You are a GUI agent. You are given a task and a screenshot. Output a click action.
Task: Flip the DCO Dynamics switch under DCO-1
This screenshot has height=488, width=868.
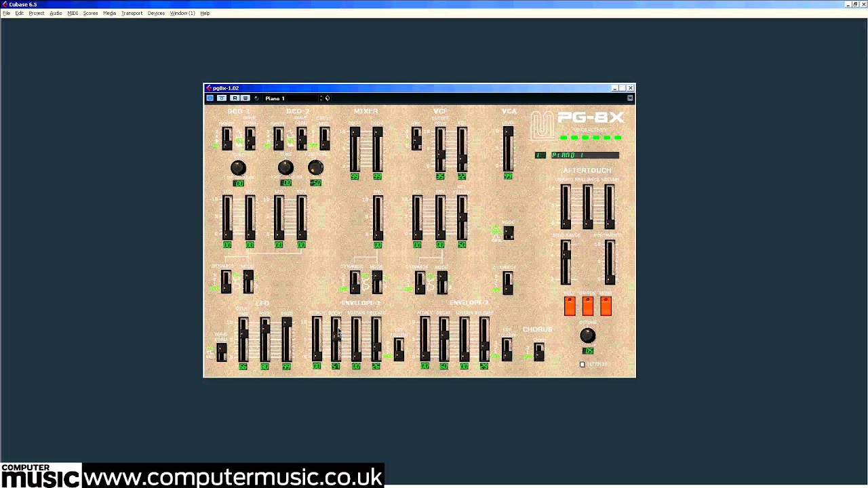pos(226,282)
